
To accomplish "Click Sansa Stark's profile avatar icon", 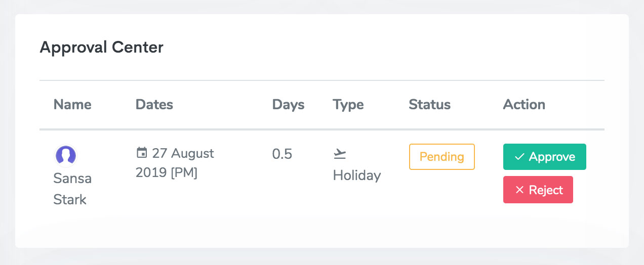I will click(x=65, y=156).
